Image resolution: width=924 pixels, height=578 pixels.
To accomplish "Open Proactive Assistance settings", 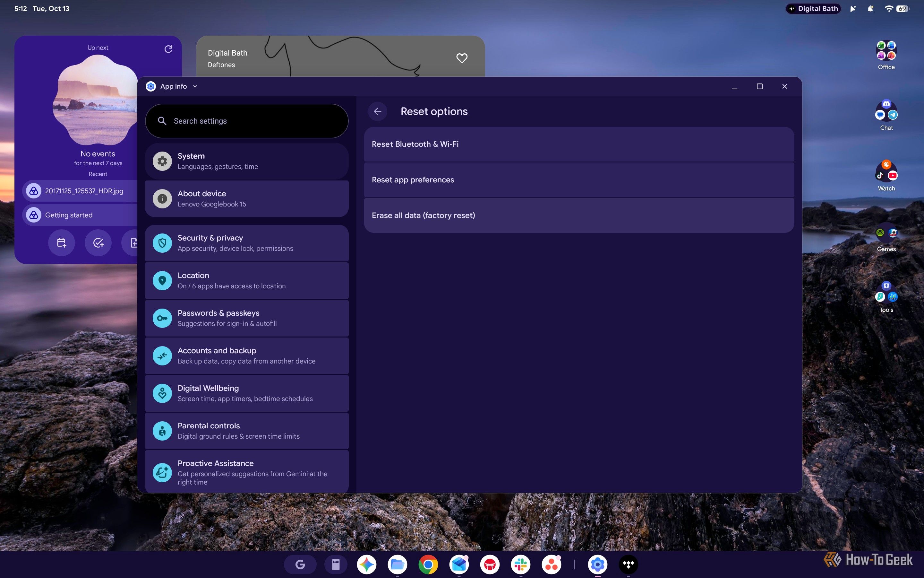I will tap(247, 472).
